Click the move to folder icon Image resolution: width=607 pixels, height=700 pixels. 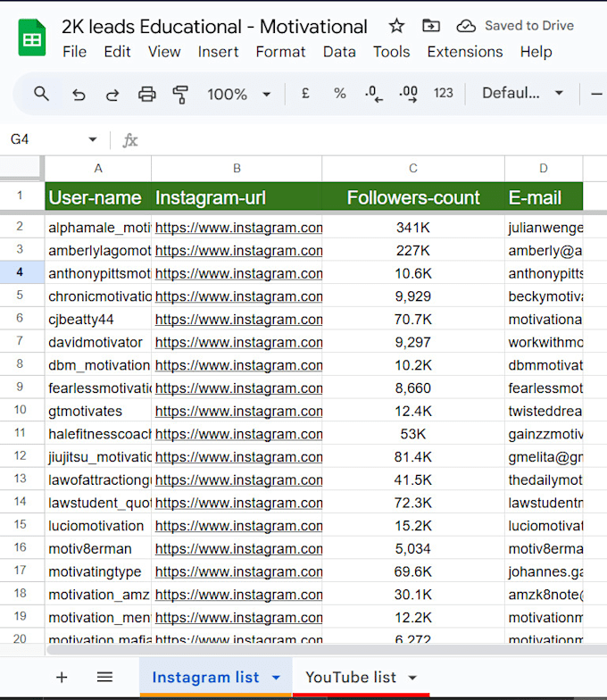coord(431,26)
